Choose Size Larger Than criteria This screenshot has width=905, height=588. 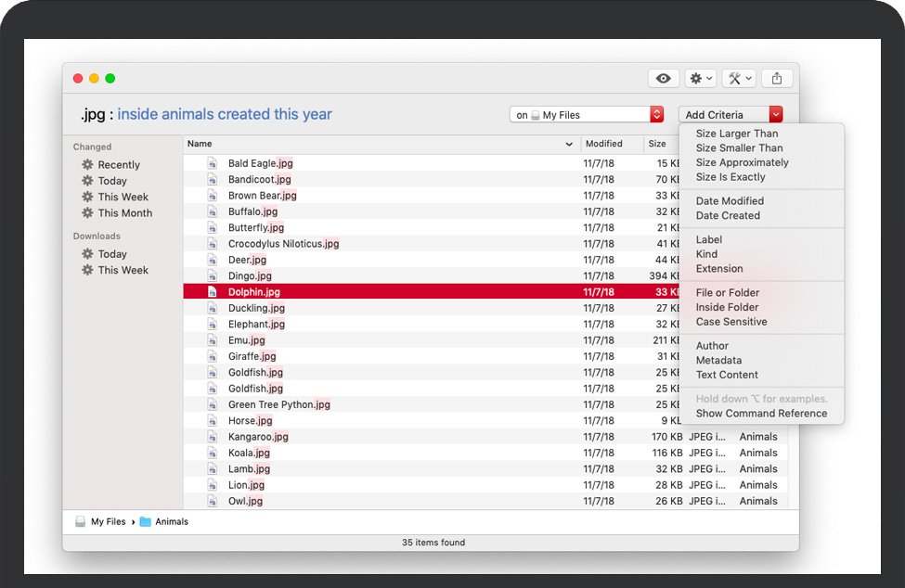tap(737, 134)
